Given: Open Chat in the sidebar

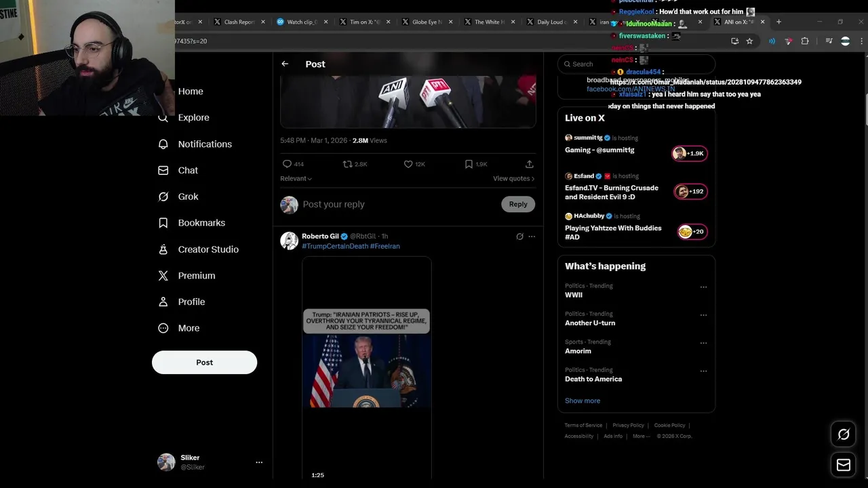Looking at the screenshot, I should [188, 170].
